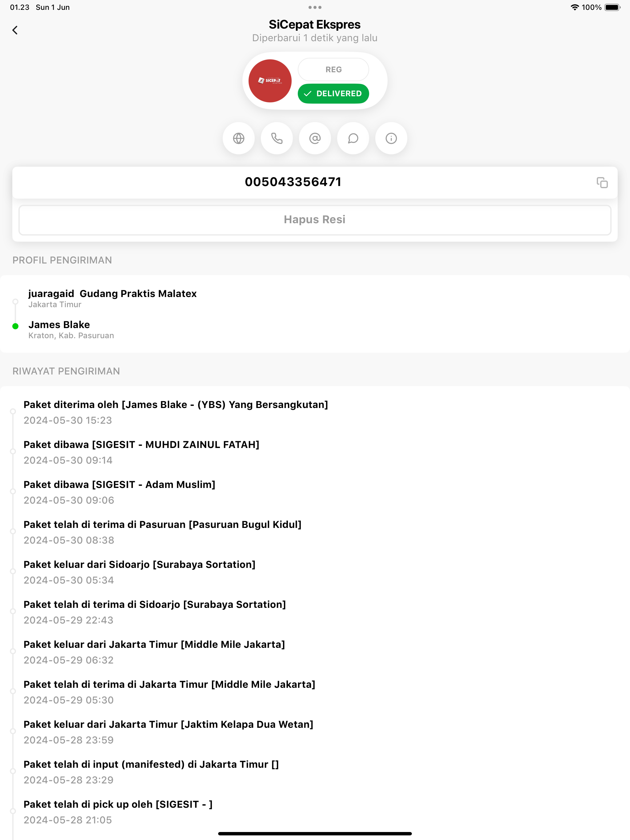
Task: Tap timestamp 2024-05-29 22:43
Action: (x=68, y=620)
